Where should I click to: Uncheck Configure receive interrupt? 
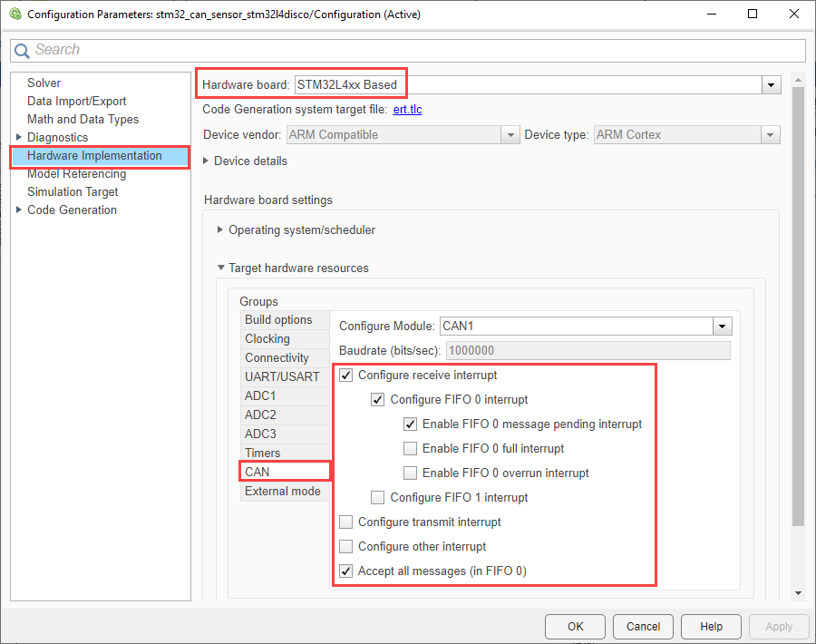coord(346,376)
